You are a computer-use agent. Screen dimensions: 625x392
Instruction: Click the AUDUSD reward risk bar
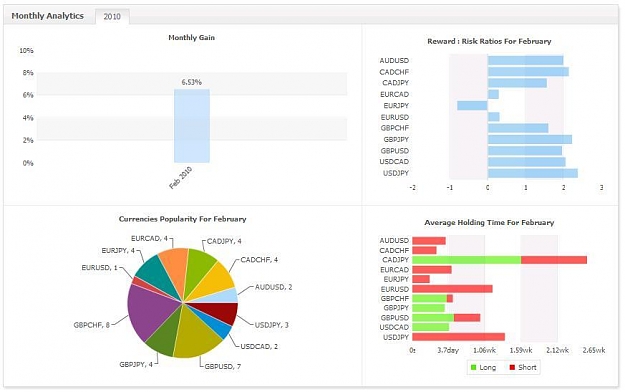(525, 61)
